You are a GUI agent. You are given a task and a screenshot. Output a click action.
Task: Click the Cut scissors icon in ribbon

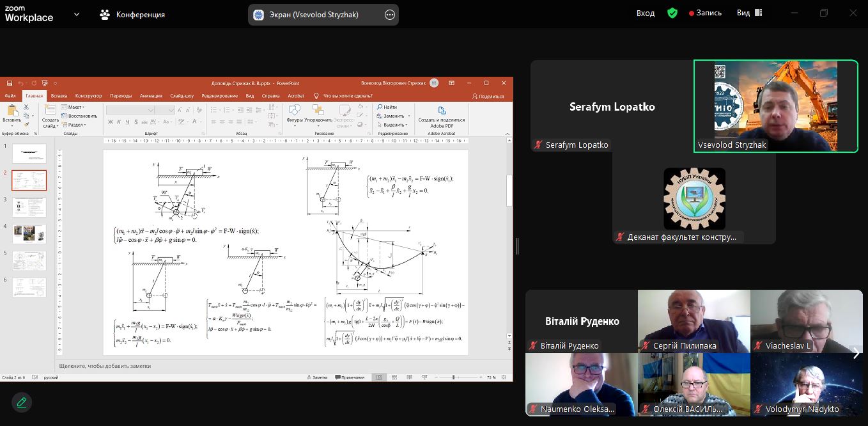[x=26, y=107]
